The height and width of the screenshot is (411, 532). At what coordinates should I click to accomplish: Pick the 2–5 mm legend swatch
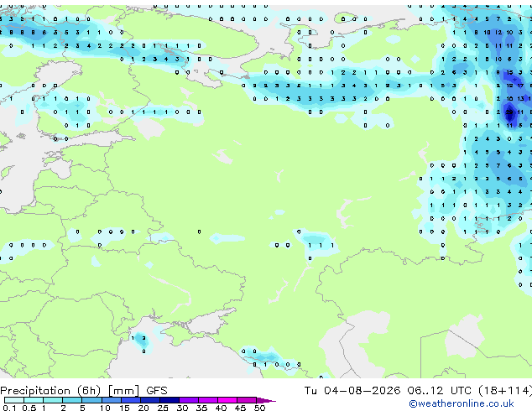click(x=72, y=400)
